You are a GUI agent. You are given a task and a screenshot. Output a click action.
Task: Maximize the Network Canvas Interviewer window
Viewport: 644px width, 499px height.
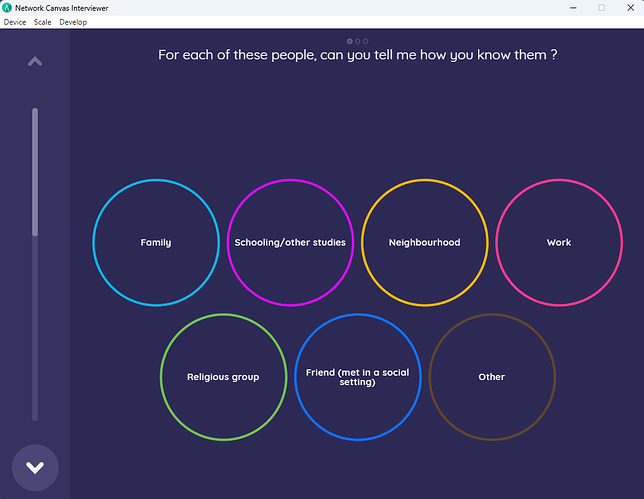click(601, 7)
